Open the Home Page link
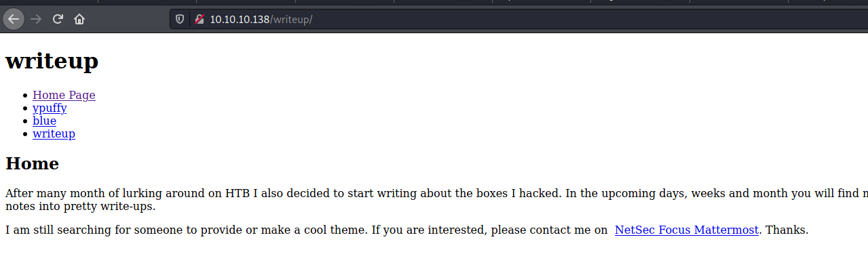This screenshot has width=868, height=271. [64, 95]
